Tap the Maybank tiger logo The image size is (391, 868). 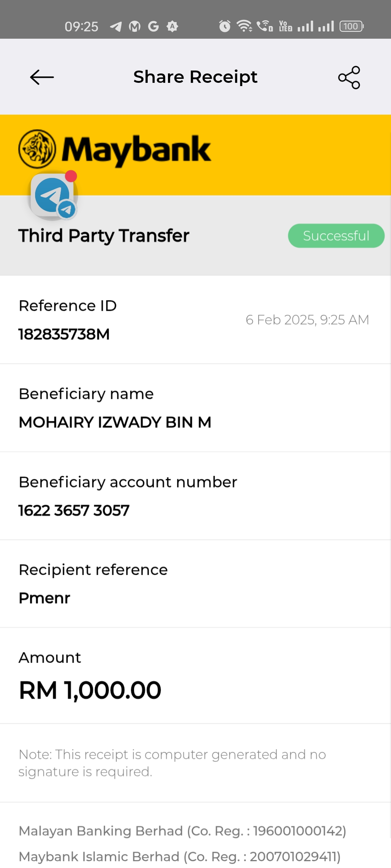point(37,149)
